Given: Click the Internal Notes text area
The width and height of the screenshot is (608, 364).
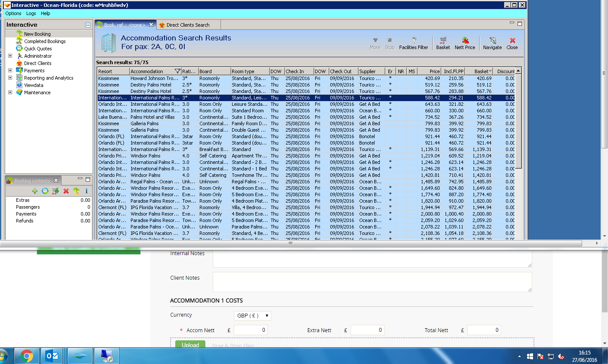Looking at the screenshot, I should [x=372, y=259].
